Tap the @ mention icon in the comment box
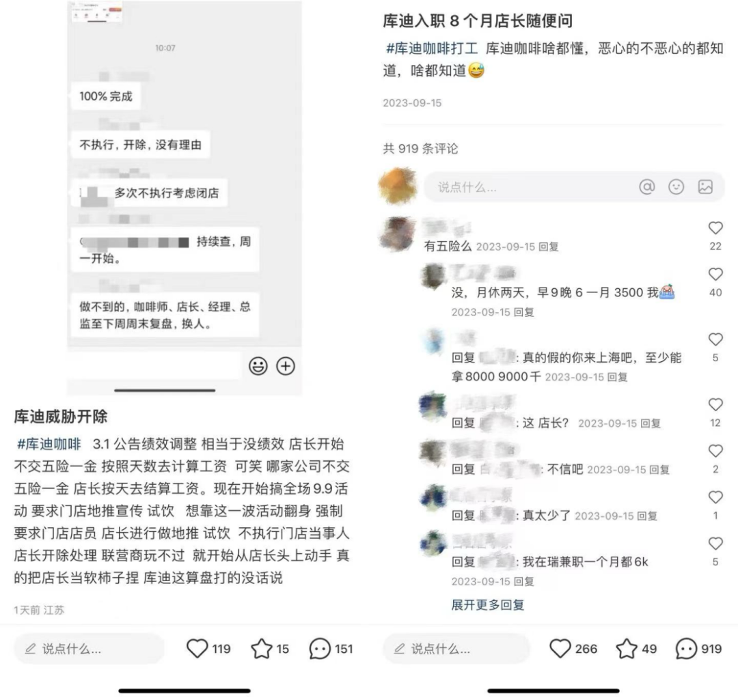Screen dimensions: 738x700 tap(646, 186)
